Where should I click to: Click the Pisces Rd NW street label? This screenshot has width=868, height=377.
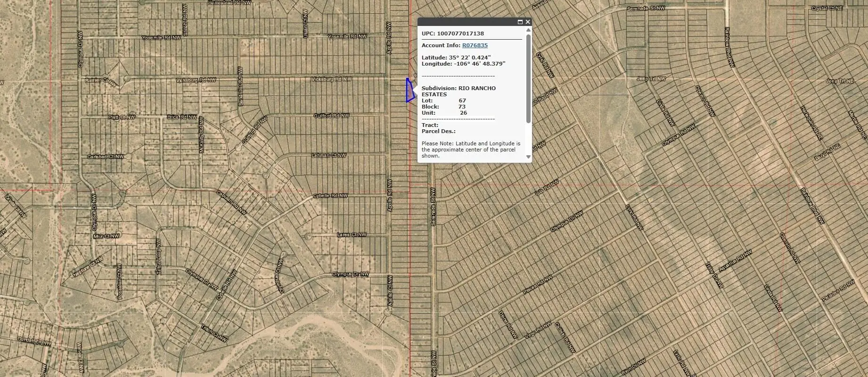click(537, 285)
